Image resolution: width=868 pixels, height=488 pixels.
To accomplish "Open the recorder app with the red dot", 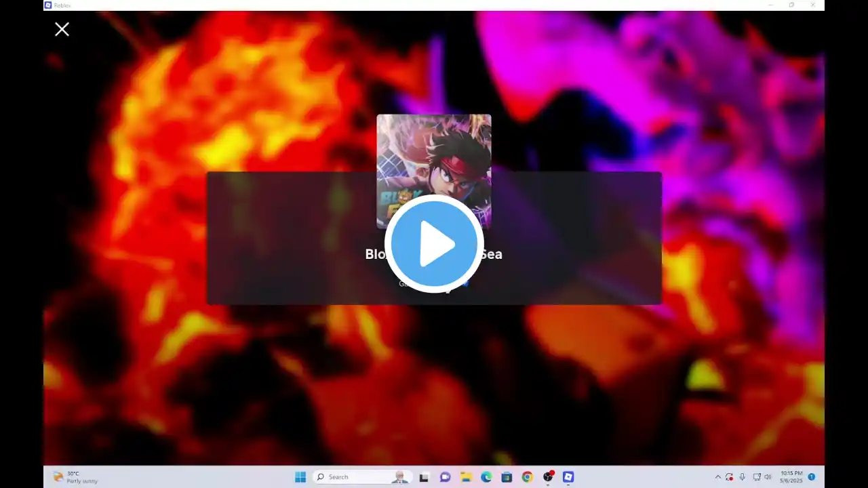I will coord(548,476).
